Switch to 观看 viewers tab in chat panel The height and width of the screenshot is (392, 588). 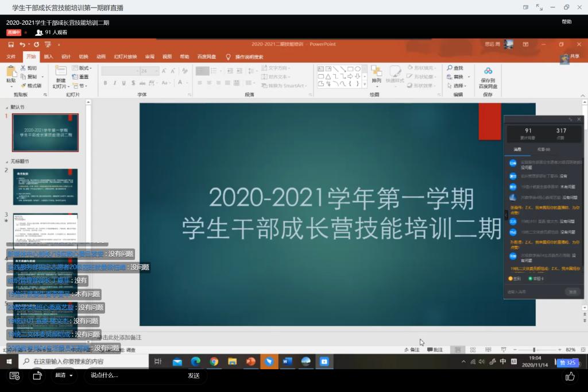click(x=543, y=149)
